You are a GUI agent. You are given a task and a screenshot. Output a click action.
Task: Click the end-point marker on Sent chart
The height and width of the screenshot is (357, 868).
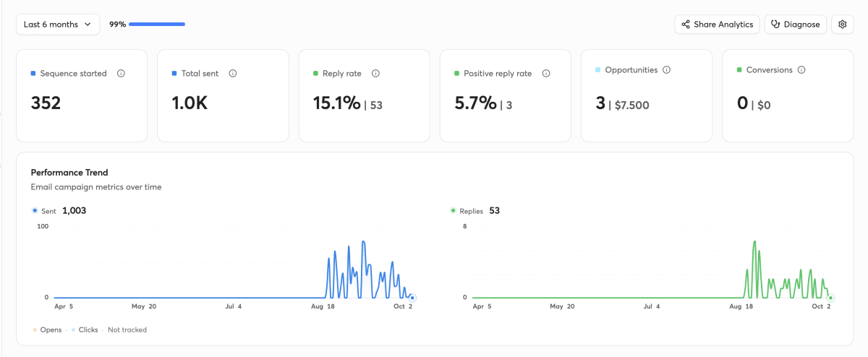click(412, 297)
